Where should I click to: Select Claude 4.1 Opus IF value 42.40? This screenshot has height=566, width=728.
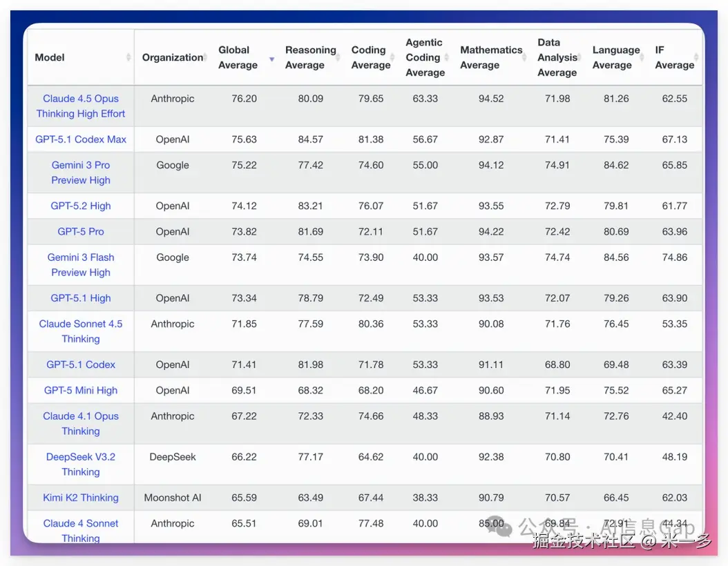[x=675, y=416]
